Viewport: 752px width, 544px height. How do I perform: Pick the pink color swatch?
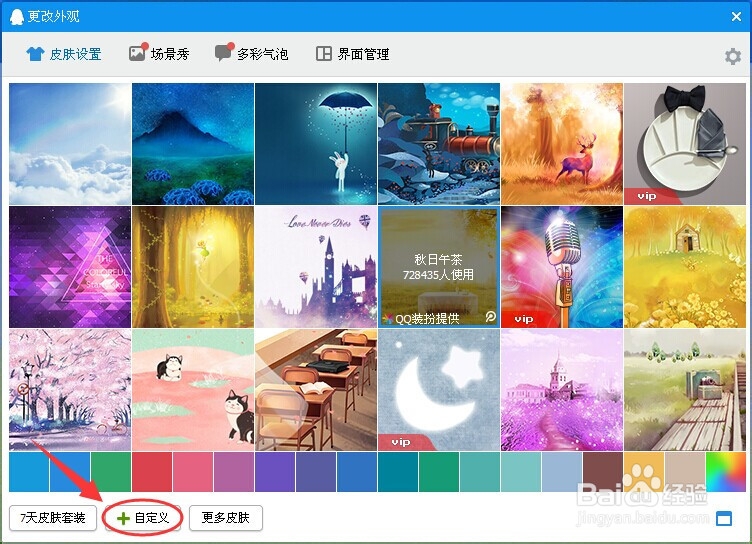193,472
